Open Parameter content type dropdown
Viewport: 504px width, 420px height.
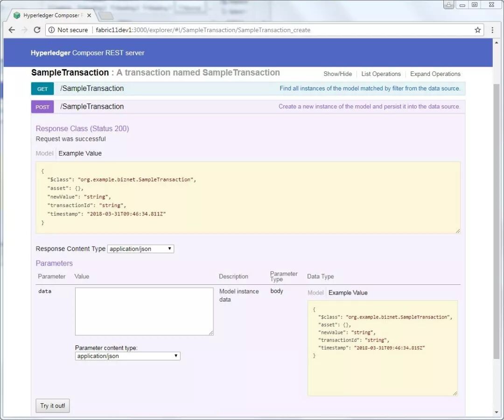coord(127,356)
